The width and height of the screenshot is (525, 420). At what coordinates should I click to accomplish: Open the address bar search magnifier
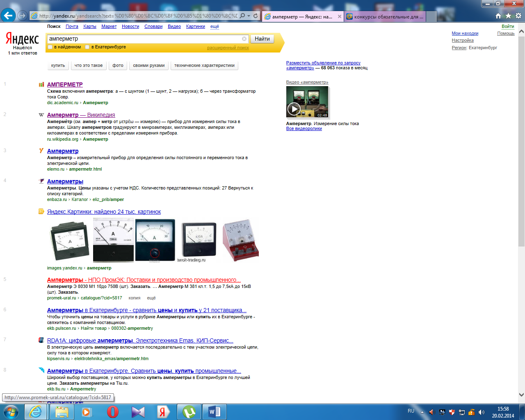(242, 16)
